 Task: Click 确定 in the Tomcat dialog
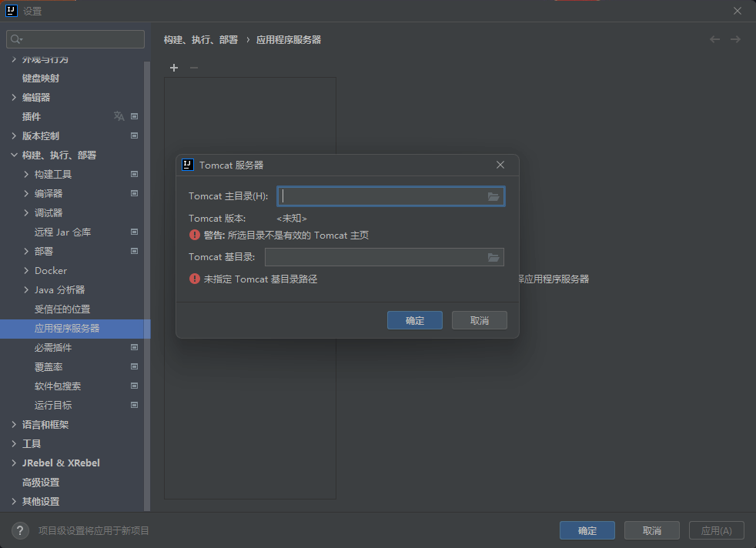pyautogui.click(x=415, y=320)
